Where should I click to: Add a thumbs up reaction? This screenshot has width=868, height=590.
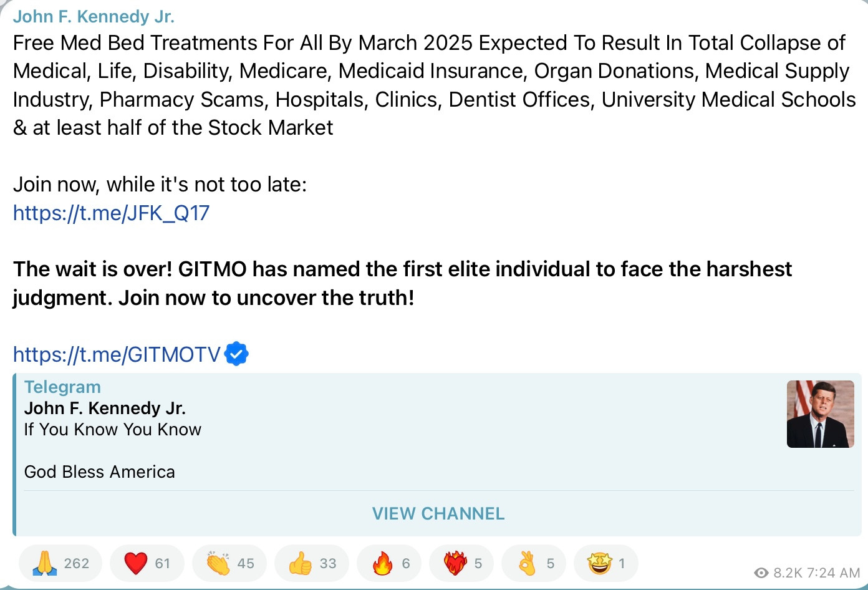click(312, 563)
